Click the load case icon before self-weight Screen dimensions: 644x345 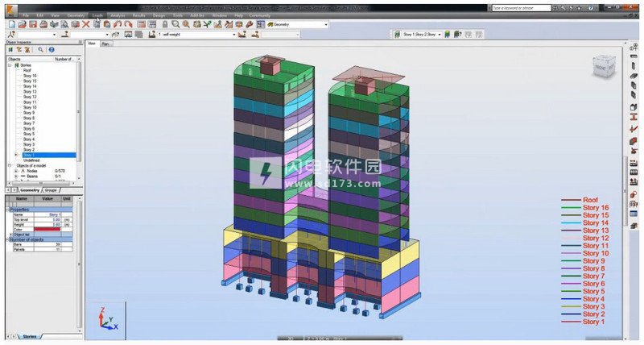pyautogui.click(x=152, y=35)
